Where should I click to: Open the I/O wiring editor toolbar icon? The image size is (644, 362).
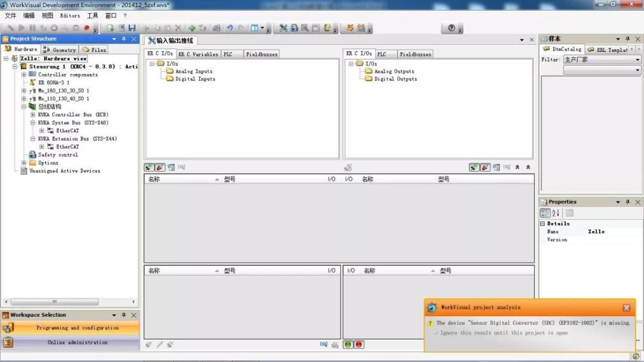283,28
